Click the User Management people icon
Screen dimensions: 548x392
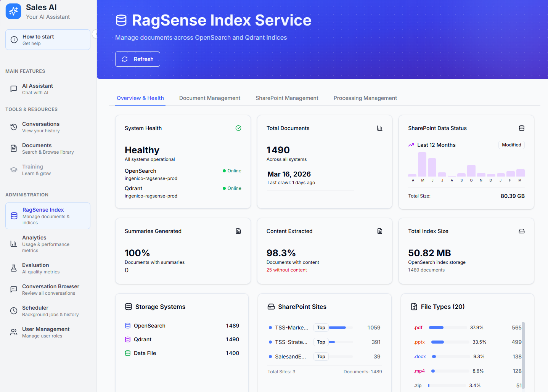(x=14, y=332)
